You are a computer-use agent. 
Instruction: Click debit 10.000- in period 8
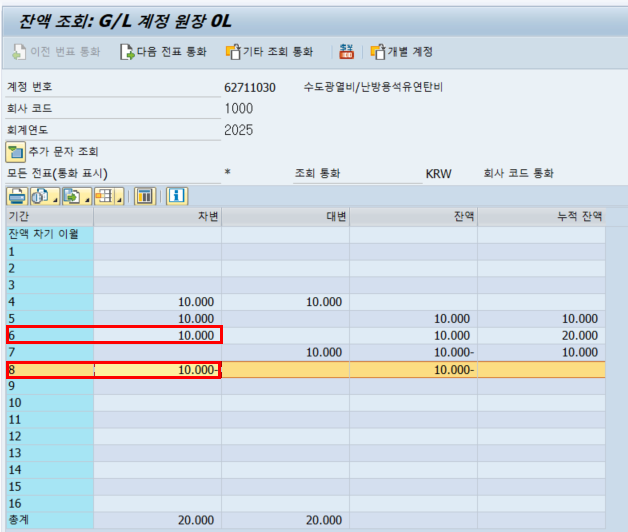pyautogui.click(x=198, y=370)
